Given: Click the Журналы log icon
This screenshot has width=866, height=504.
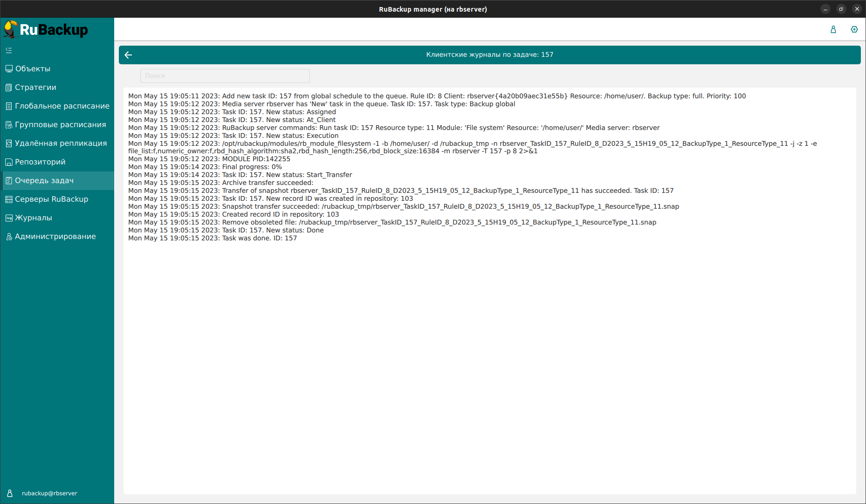Looking at the screenshot, I should coord(9,218).
